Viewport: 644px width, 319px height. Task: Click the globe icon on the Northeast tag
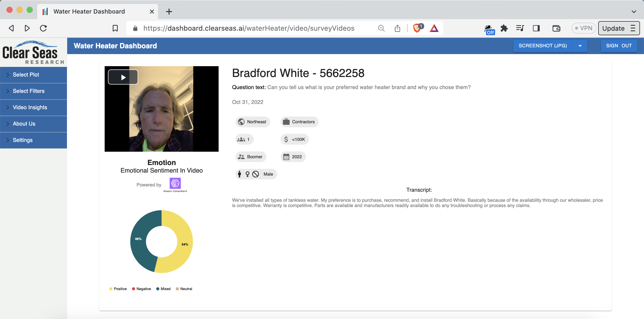(241, 122)
